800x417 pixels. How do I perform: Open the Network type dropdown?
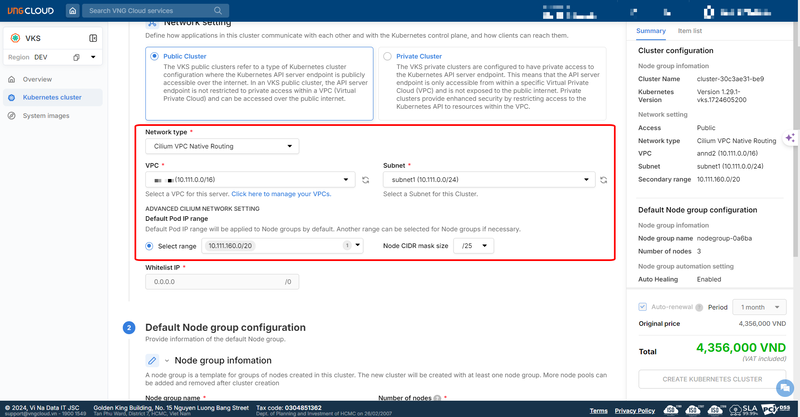tap(220, 146)
